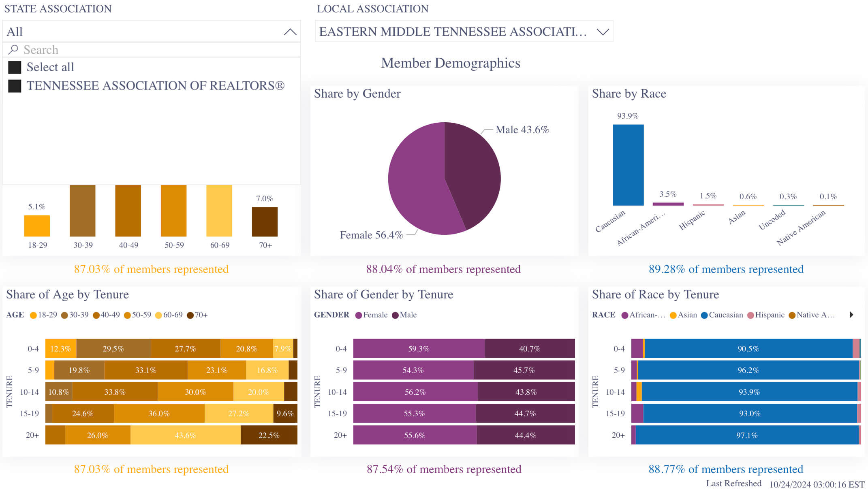
Task: Click the 60-69 age legend swatch
Action: (x=158, y=315)
